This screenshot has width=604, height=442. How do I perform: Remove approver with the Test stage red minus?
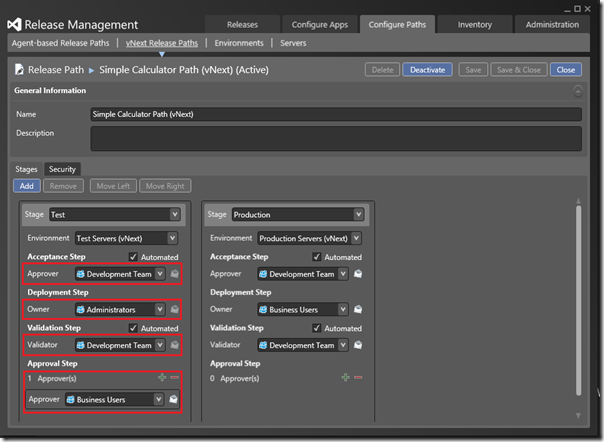click(174, 377)
